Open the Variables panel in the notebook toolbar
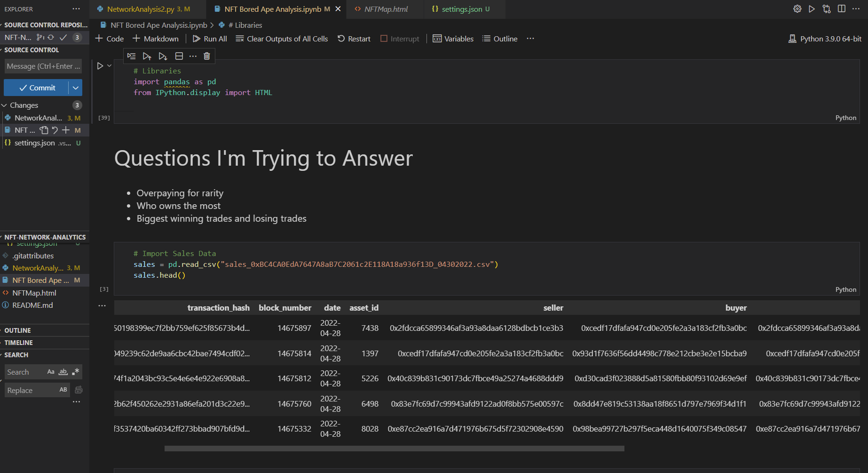This screenshot has height=473, width=868. pyautogui.click(x=452, y=39)
